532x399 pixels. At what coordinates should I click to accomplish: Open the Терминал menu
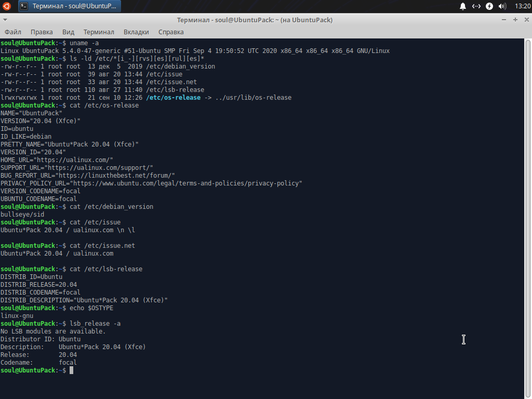pos(99,32)
